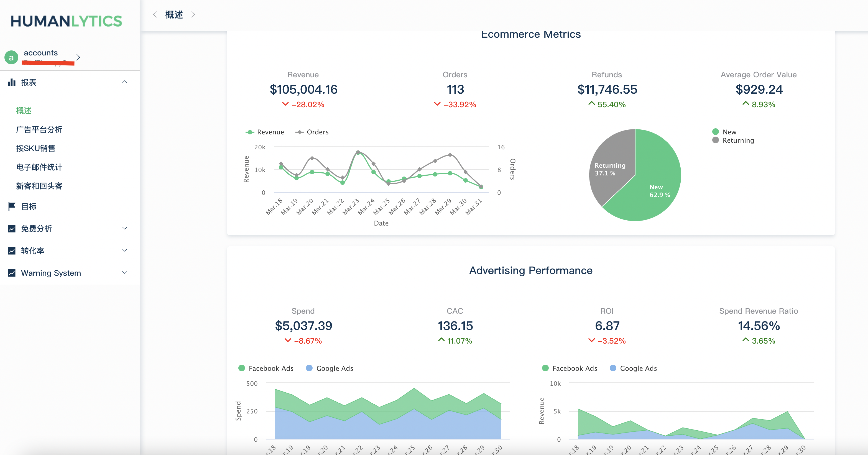Click the Mar.23 revenue peak data point
This screenshot has width=868, height=455.
[x=358, y=153]
